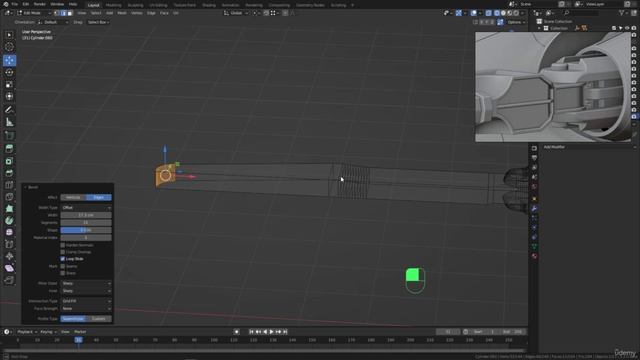Open Face Strength dropdown

point(86,309)
